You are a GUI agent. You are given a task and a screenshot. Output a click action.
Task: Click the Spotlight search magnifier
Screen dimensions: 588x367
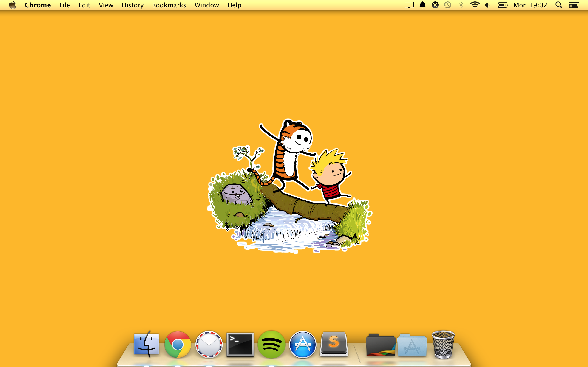tap(559, 5)
